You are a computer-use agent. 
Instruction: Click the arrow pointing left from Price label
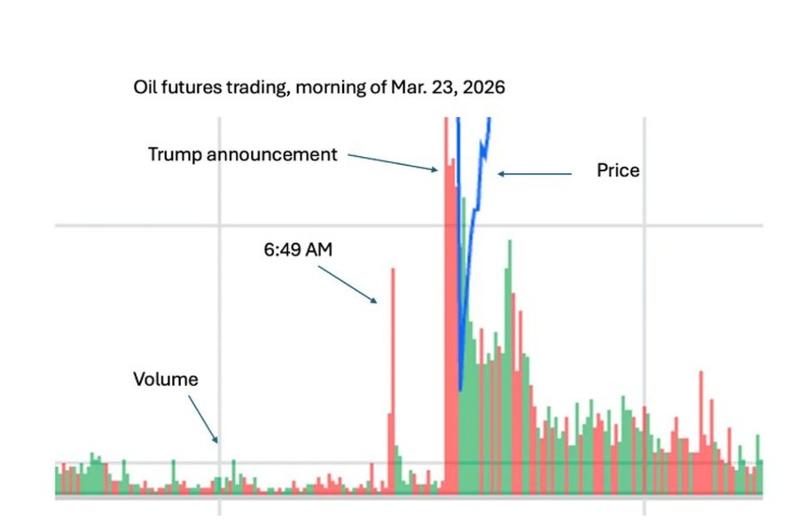(x=535, y=174)
